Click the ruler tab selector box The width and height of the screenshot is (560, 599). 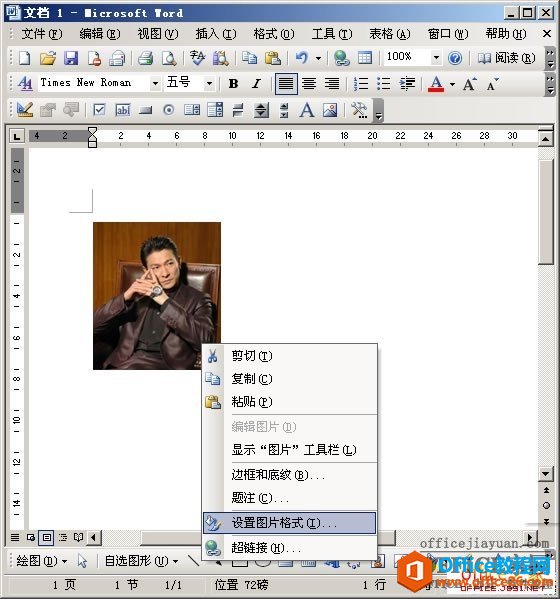coord(16,137)
